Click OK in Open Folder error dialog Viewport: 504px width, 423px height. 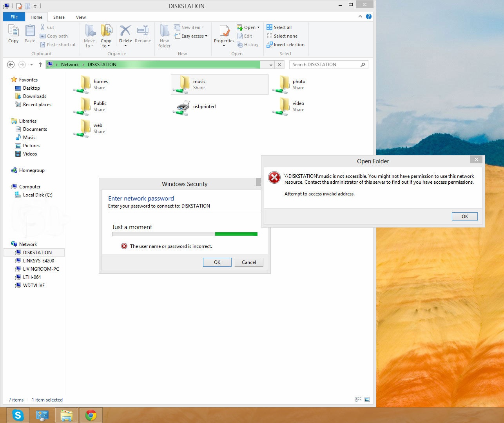click(465, 216)
